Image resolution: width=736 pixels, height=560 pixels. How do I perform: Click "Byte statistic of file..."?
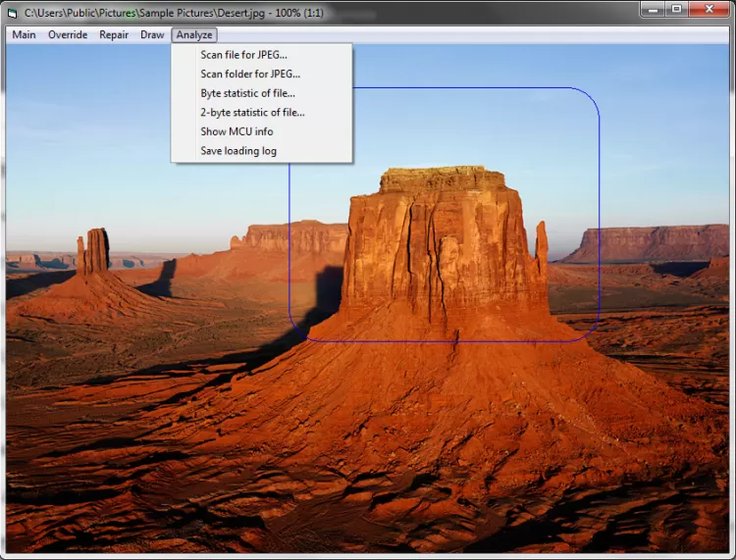pyautogui.click(x=247, y=93)
